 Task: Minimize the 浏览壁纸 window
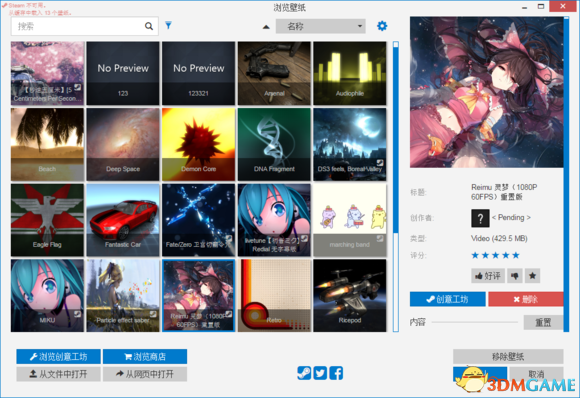pyautogui.click(x=525, y=7)
